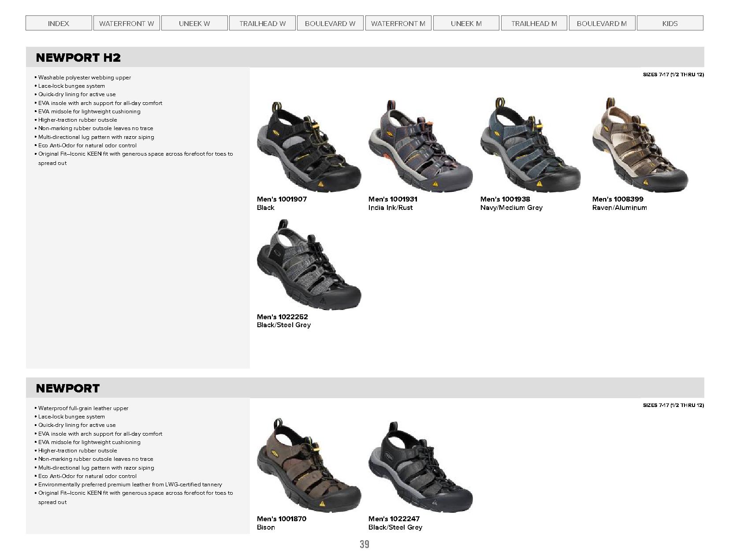Open the INDEX tab
The image size is (729, 560).
point(59,23)
